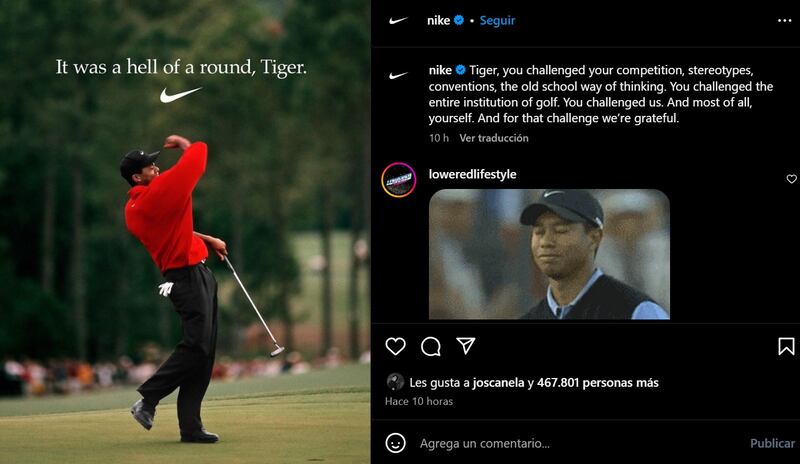
Task: Open the joscanela profile link
Action: click(x=498, y=382)
